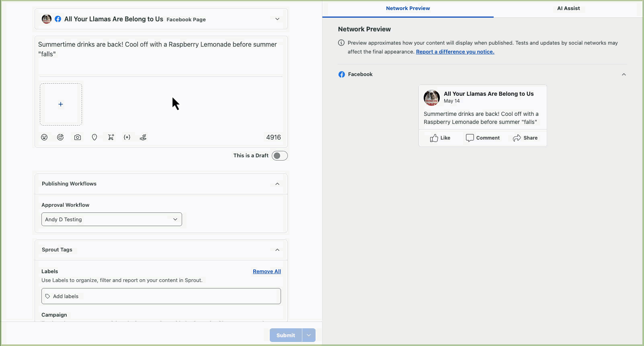Click Remove All labels link

click(267, 272)
